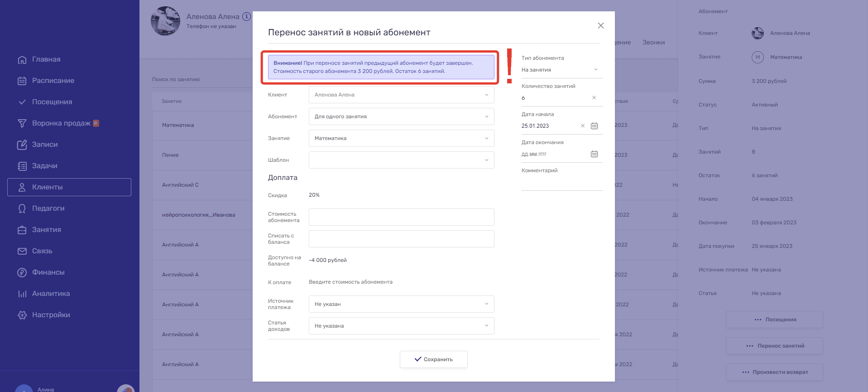Expand the Клиент dropdown

click(x=401, y=95)
